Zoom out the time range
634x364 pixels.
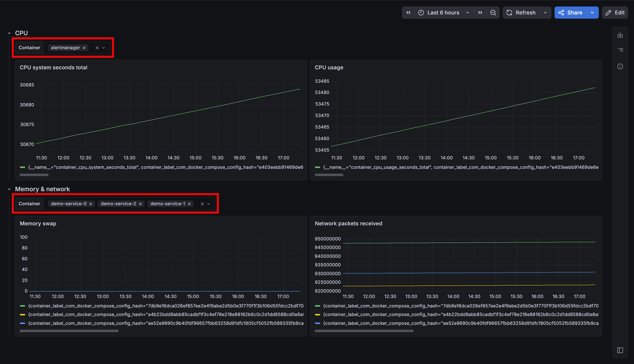[x=493, y=13]
